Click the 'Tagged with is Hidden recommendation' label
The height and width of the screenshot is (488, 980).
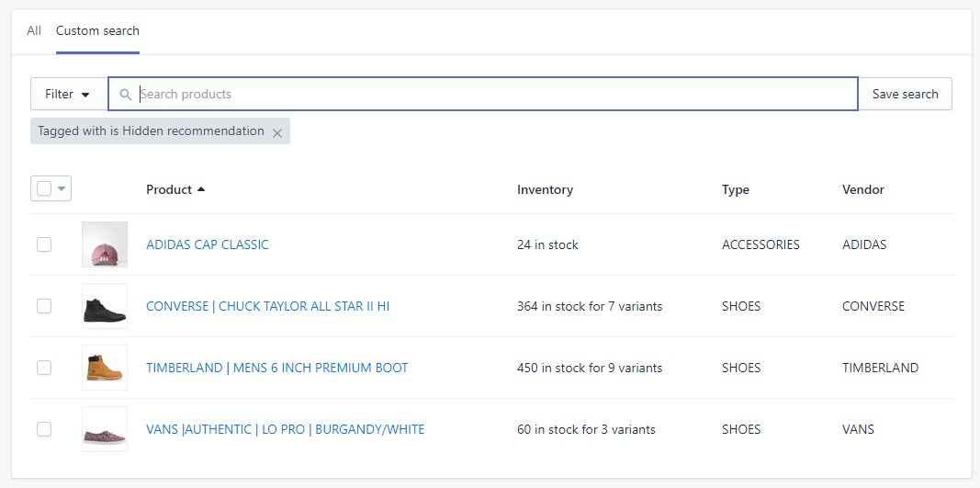pyautogui.click(x=151, y=131)
